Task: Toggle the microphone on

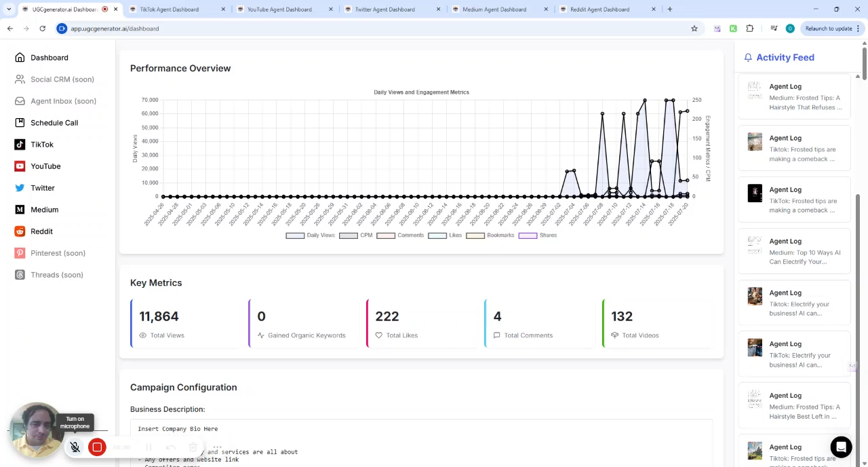Action: (75, 447)
